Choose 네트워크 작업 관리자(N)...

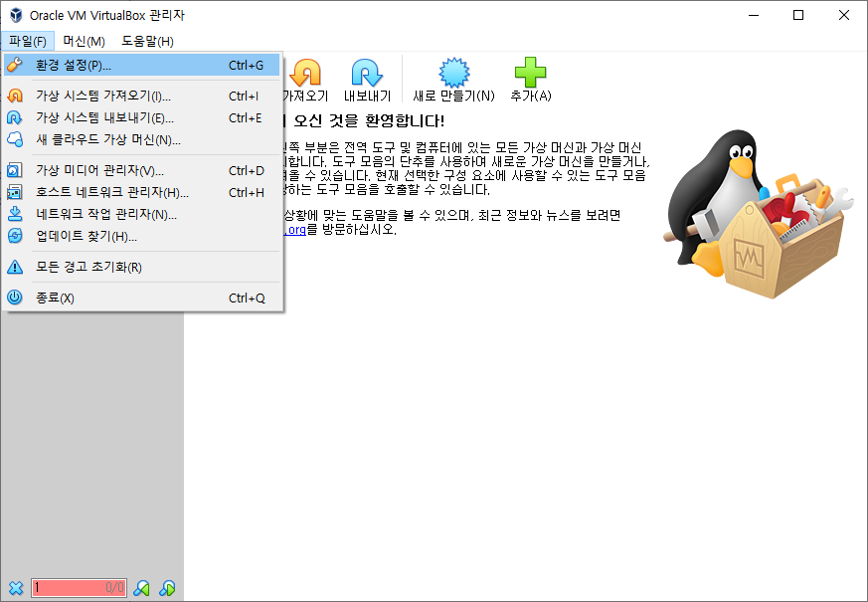(x=142, y=214)
